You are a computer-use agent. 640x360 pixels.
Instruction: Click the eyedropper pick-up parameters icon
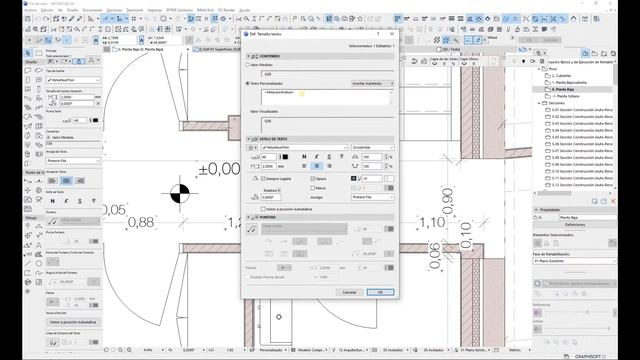point(72,19)
